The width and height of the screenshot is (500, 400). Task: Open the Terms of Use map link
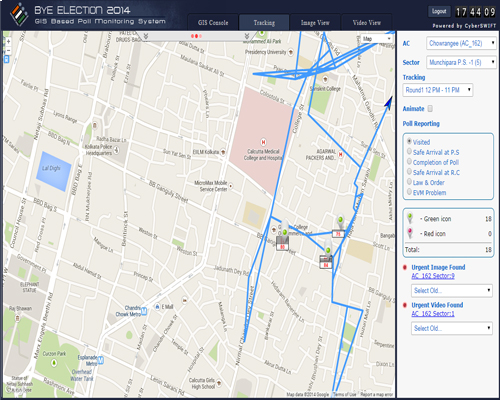(345, 394)
